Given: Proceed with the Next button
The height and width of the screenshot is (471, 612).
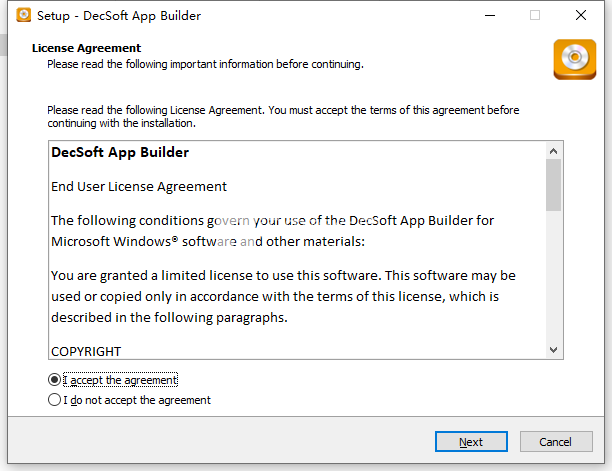Looking at the screenshot, I should (471, 442).
